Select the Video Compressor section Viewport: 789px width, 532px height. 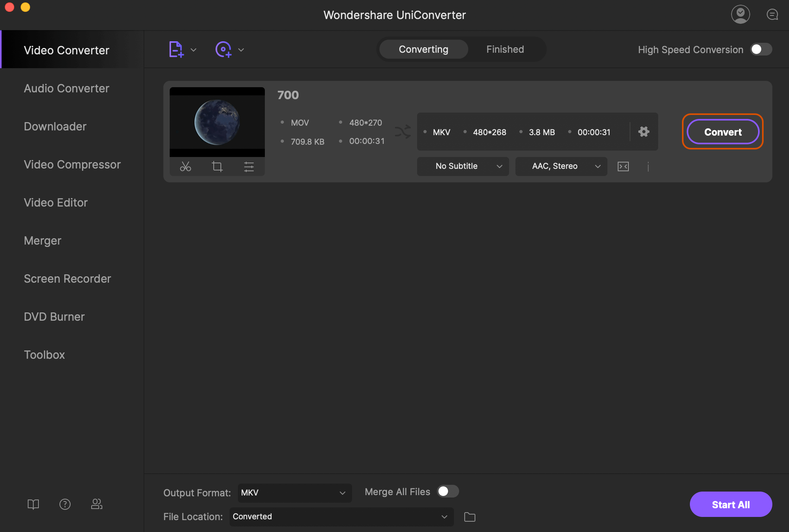click(72, 165)
